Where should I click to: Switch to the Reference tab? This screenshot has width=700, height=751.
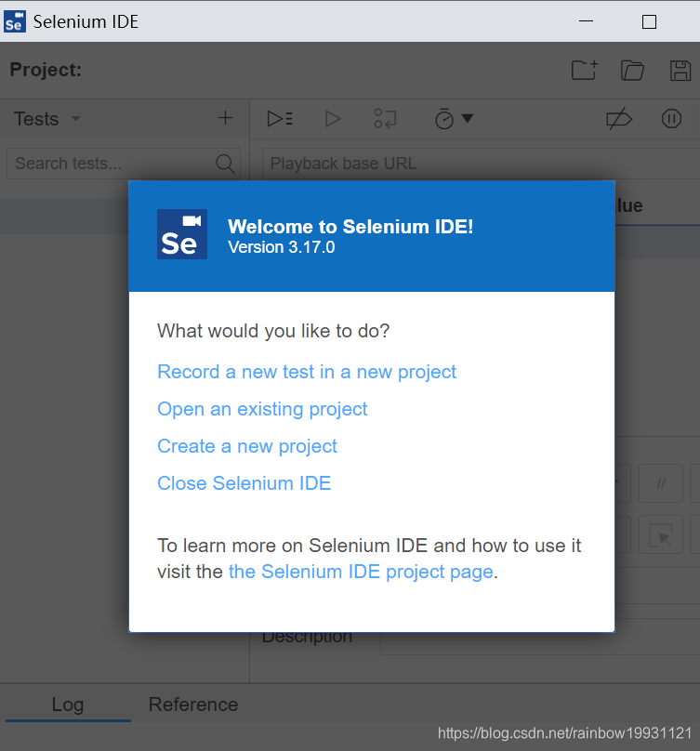[x=193, y=705]
